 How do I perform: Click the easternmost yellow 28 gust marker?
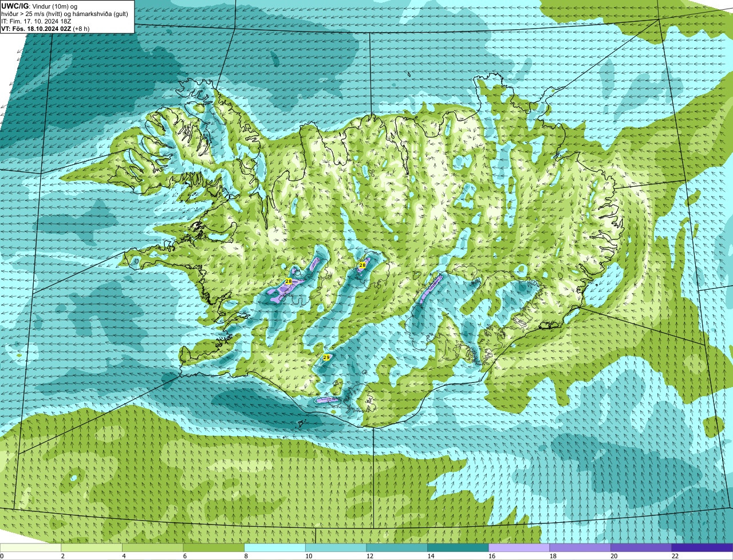point(362,265)
